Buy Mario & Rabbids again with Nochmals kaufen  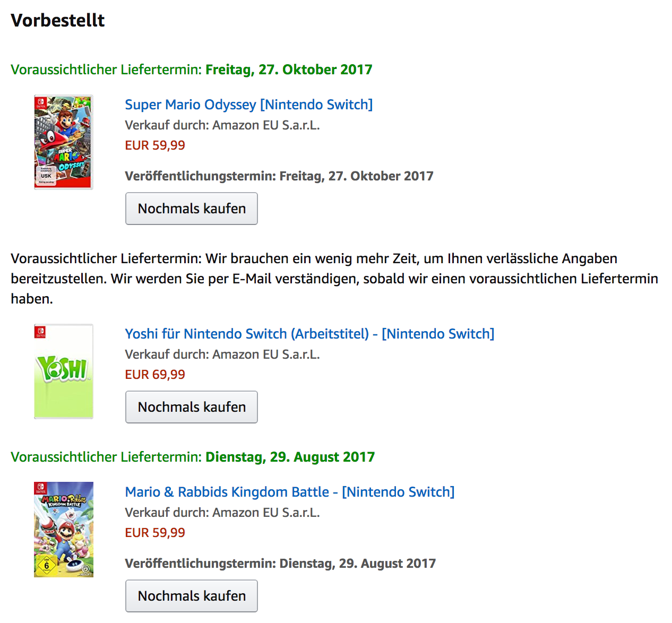click(x=191, y=595)
